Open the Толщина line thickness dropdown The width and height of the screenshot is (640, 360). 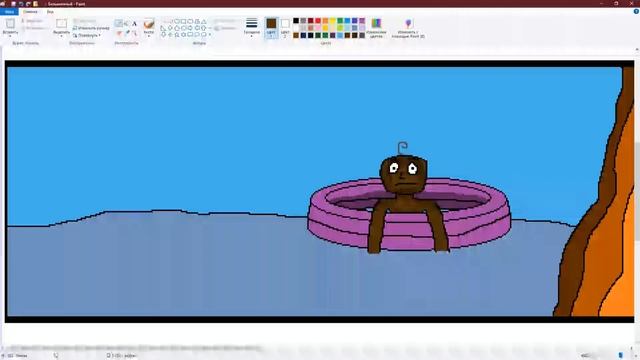251,27
